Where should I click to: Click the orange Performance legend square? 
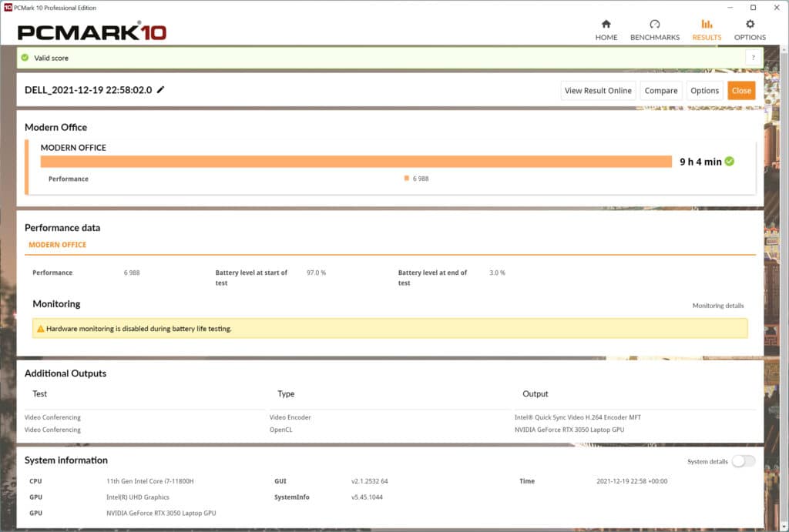pyautogui.click(x=406, y=179)
